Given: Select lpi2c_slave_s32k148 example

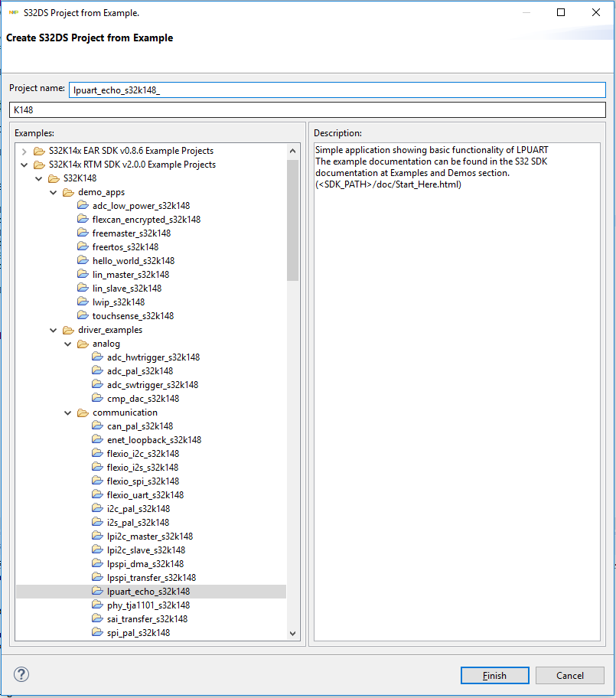Looking at the screenshot, I should click(x=146, y=550).
